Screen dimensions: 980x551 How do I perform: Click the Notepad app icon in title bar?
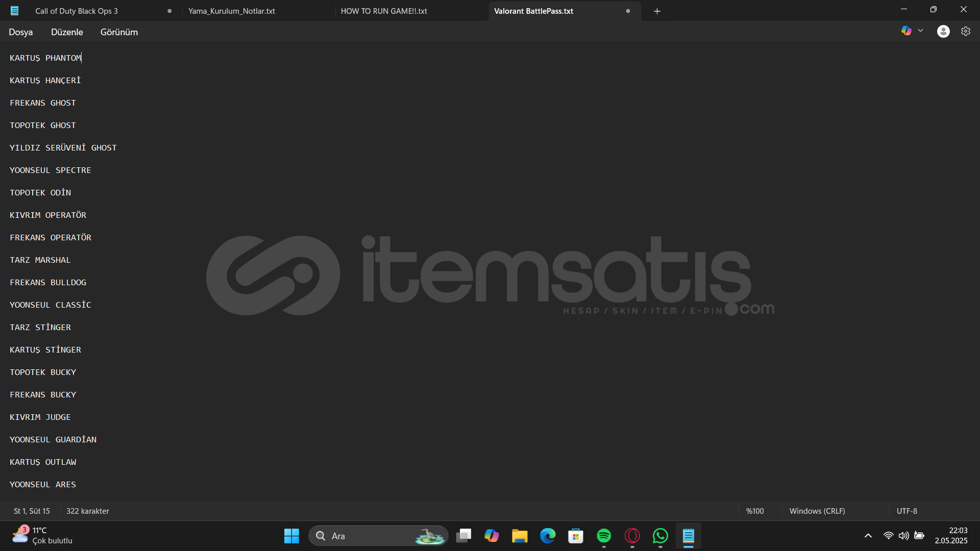[15, 11]
